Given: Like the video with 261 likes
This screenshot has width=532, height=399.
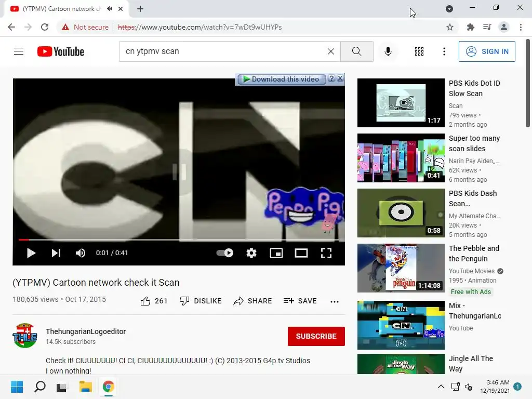Looking at the screenshot, I should (154, 301).
